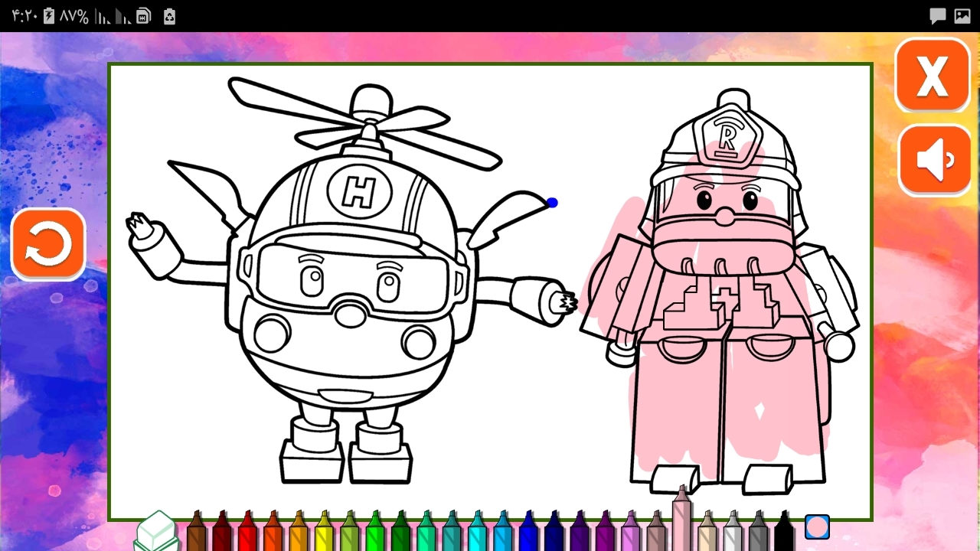Screen dimensions: 980x551
Task: Tap the R badge on firefighter helmet
Action: coord(727,136)
